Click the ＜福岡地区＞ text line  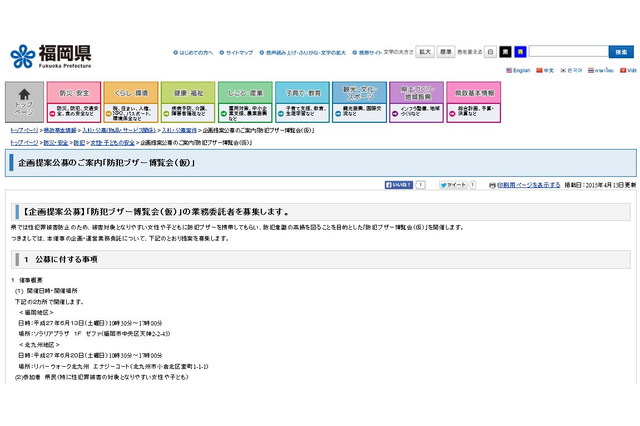click(36, 313)
